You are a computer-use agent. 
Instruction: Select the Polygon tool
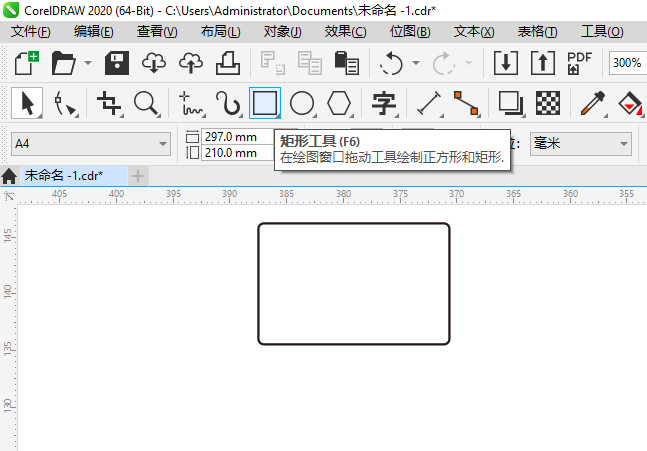pyautogui.click(x=340, y=103)
